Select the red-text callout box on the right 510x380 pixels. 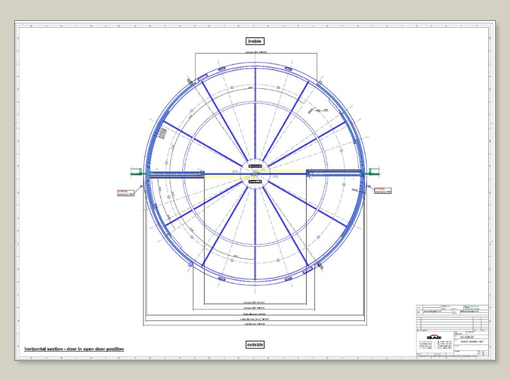click(383, 190)
